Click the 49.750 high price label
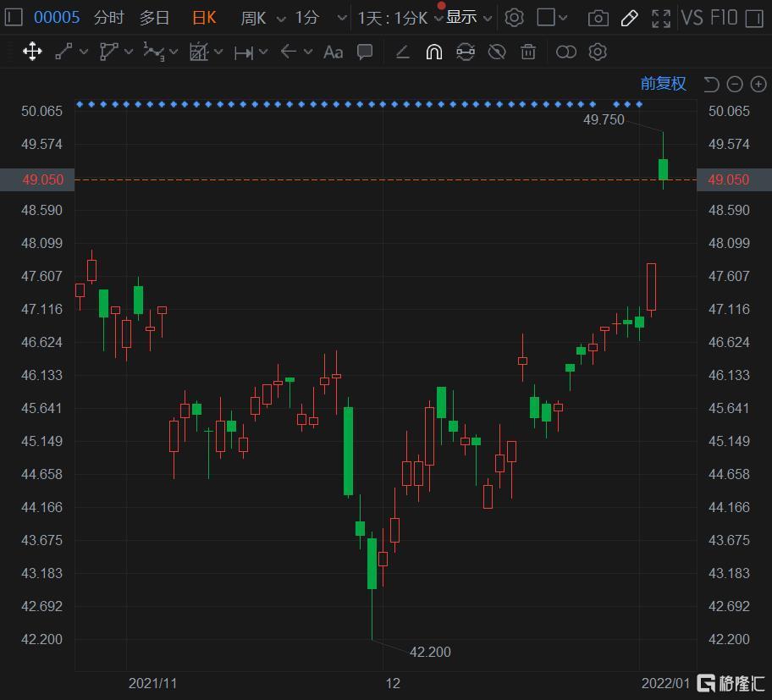Viewport: 772px width, 700px height. (x=604, y=120)
